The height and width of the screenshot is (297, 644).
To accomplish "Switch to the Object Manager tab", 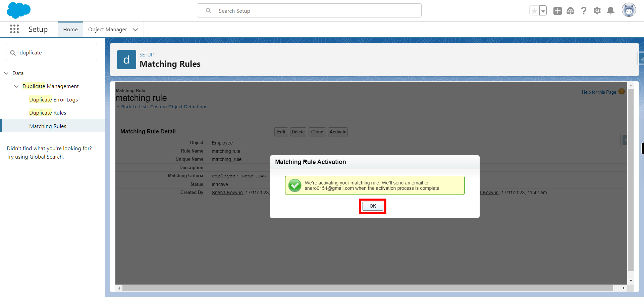I will (x=107, y=30).
